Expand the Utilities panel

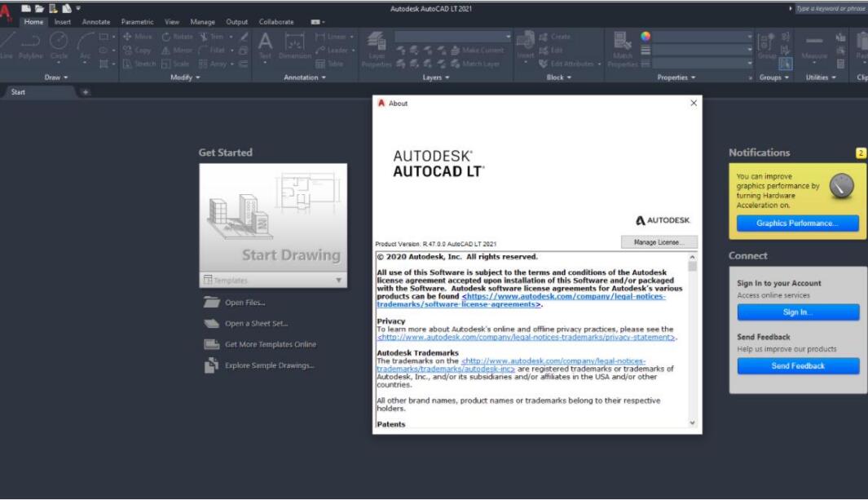(821, 77)
